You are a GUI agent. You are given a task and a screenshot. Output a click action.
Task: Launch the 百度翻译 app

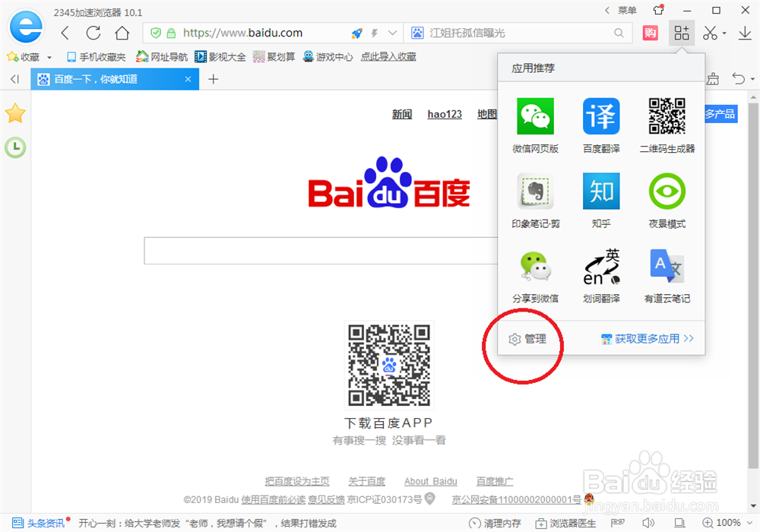click(601, 116)
